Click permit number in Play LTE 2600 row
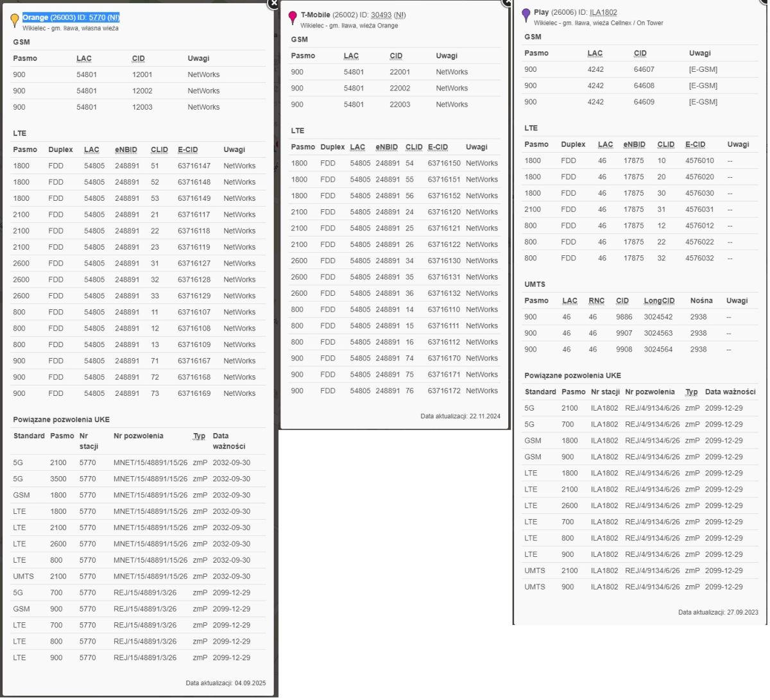The image size is (770, 700). (653, 506)
